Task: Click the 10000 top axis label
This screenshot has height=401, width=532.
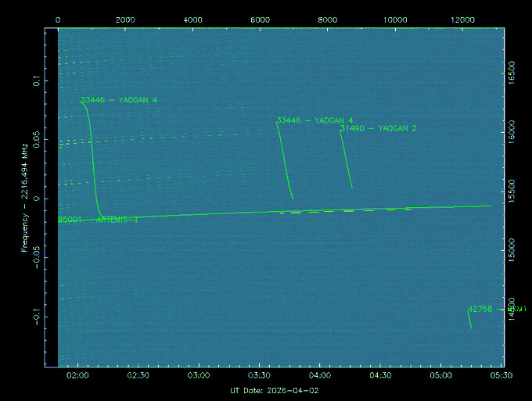Action: pyautogui.click(x=396, y=19)
